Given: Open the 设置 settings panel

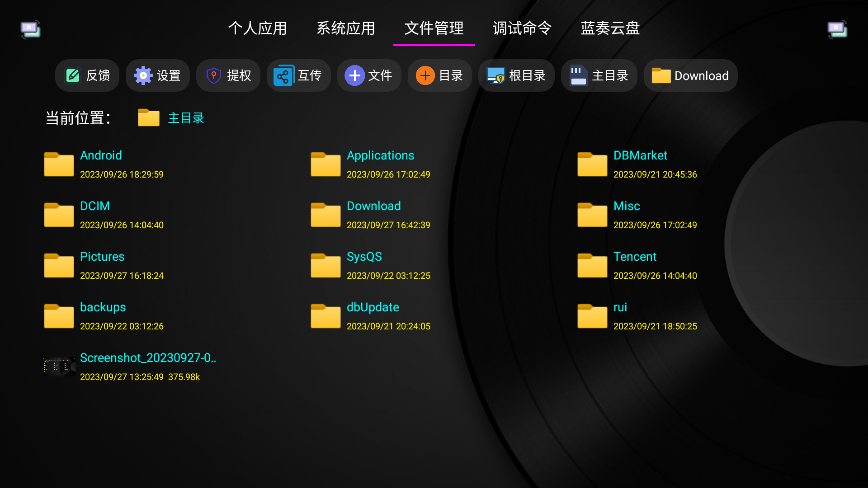Looking at the screenshot, I should pyautogui.click(x=157, y=75).
